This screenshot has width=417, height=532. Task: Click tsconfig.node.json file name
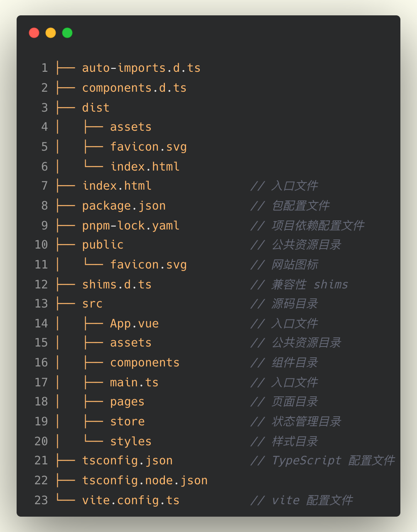(145, 480)
